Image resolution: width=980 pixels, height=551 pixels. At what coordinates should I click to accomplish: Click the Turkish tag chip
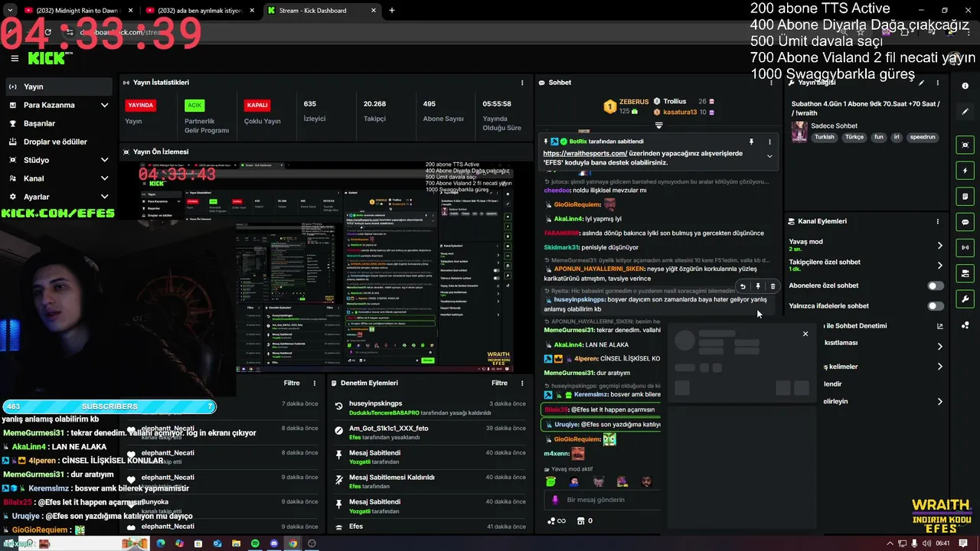click(x=825, y=137)
